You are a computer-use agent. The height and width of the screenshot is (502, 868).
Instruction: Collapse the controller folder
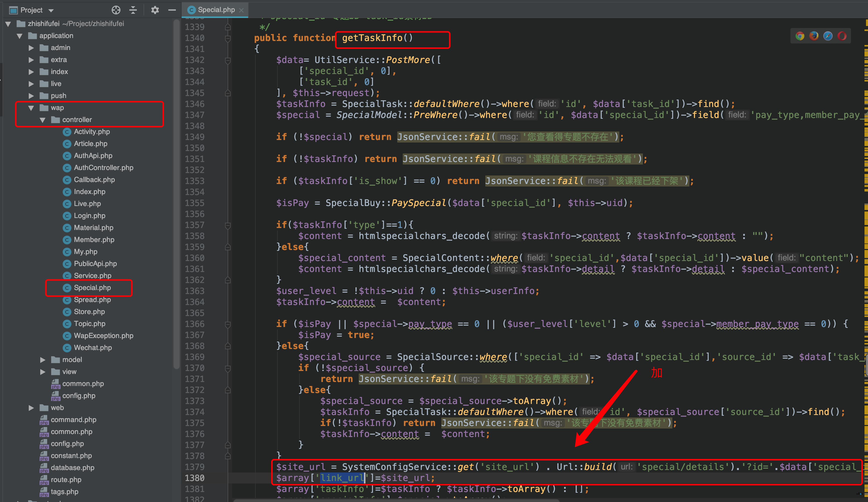click(x=43, y=120)
